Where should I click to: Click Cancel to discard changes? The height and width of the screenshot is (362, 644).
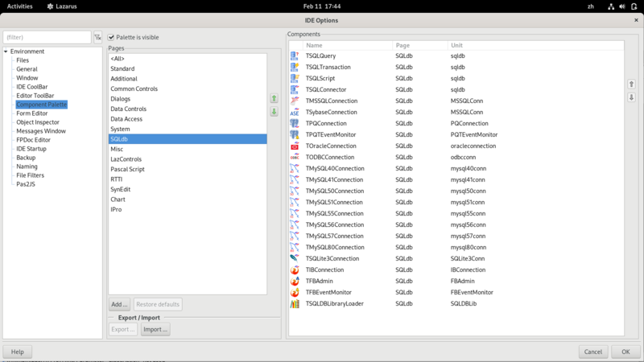pos(593,352)
